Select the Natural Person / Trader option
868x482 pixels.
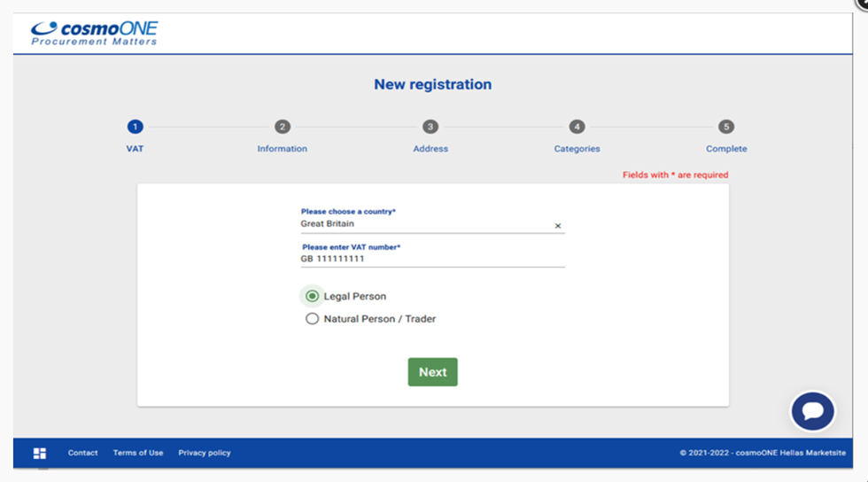click(312, 319)
